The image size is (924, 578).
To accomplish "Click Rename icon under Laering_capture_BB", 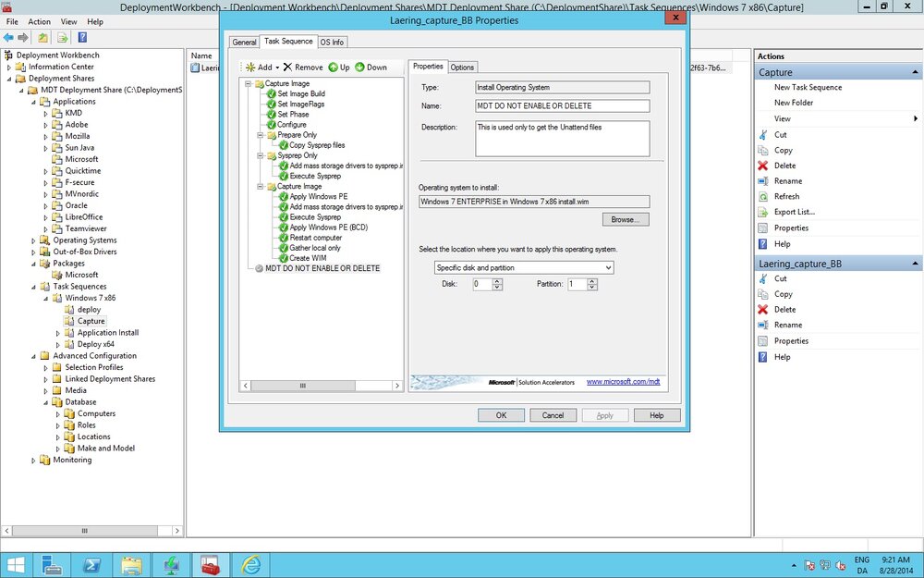I will [x=763, y=325].
